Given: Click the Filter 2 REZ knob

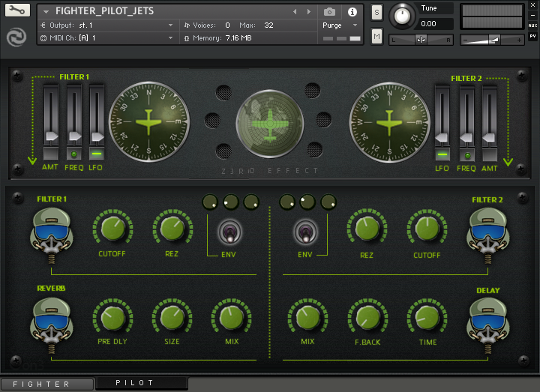Looking at the screenshot, I should (x=367, y=229).
